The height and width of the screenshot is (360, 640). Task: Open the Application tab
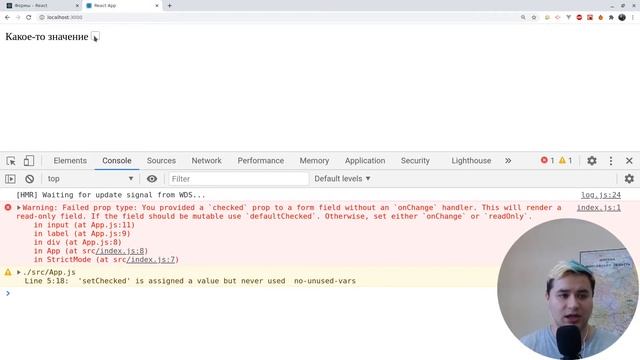(x=365, y=161)
